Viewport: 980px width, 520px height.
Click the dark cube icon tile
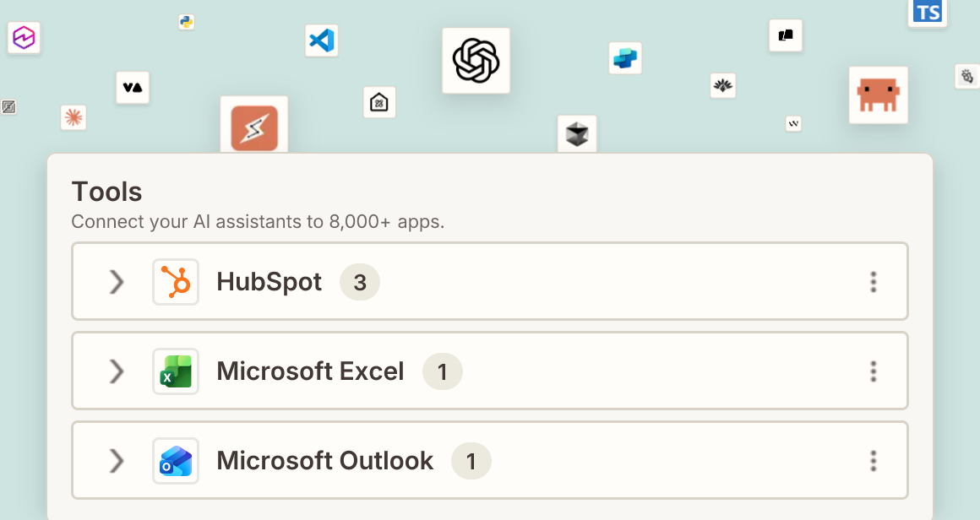pos(577,134)
